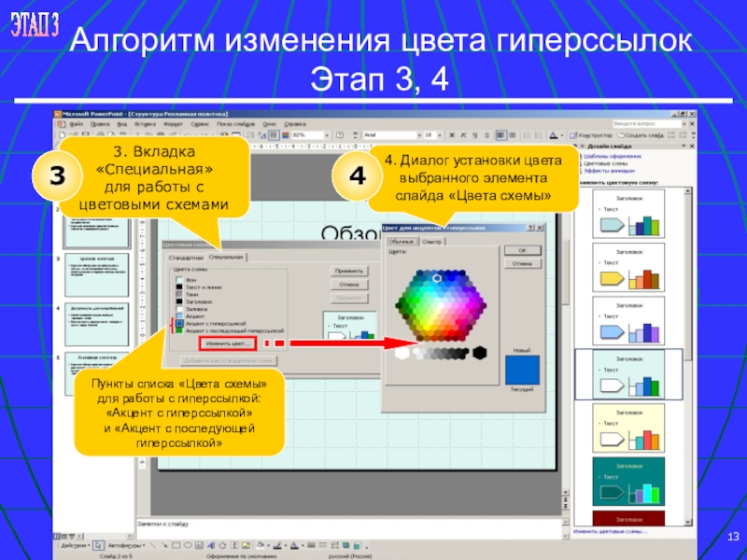Open the Вставка menu
The image size is (747, 560).
pyautogui.click(x=146, y=124)
